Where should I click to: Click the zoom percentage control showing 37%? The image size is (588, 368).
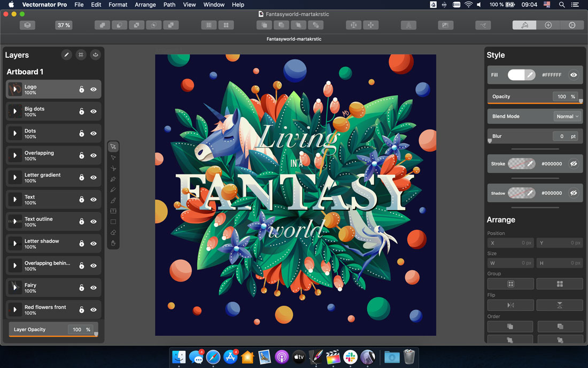pos(63,25)
